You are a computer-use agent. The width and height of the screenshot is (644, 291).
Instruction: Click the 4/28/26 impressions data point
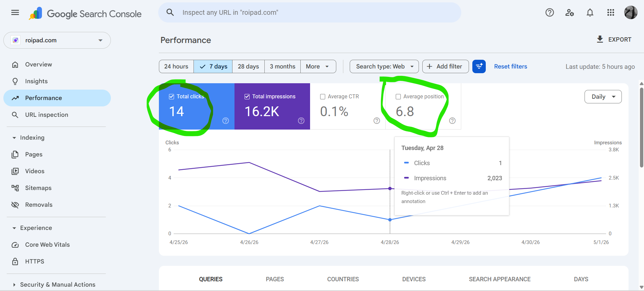tap(390, 189)
